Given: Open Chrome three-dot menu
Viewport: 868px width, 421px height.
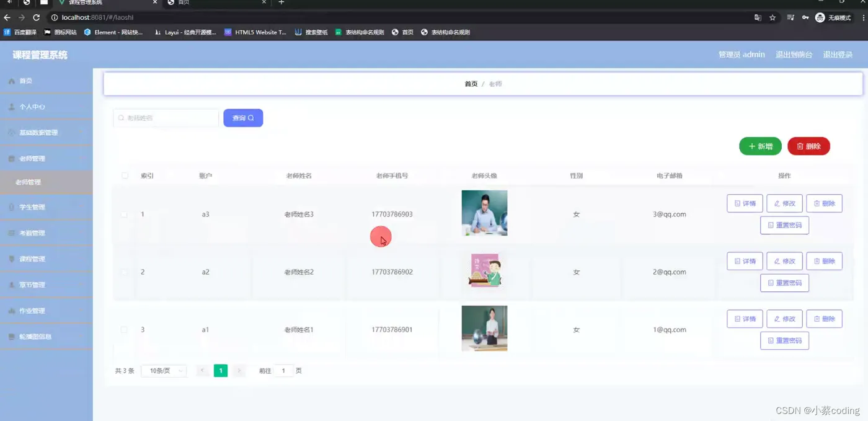Looking at the screenshot, I should (x=863, y=17).
